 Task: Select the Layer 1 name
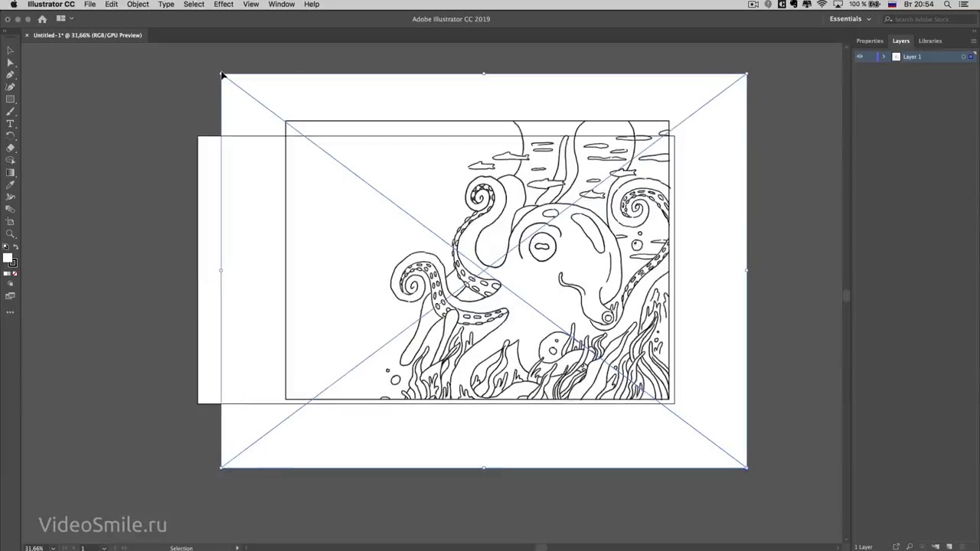tap(911, 57)
